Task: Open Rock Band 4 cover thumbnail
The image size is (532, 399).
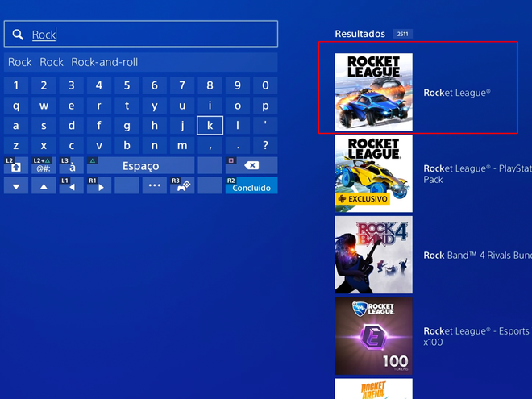Action: (x=373, y=255)
